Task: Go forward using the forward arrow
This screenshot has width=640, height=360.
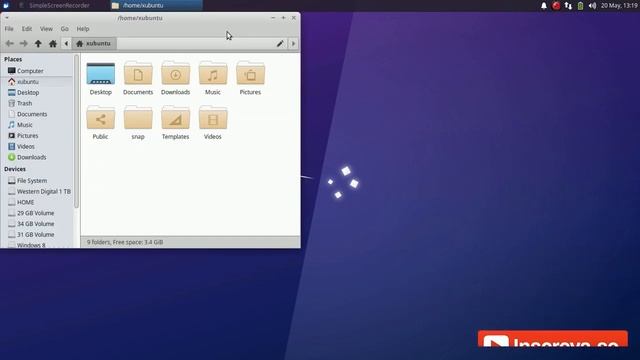Action: [24, 43]
